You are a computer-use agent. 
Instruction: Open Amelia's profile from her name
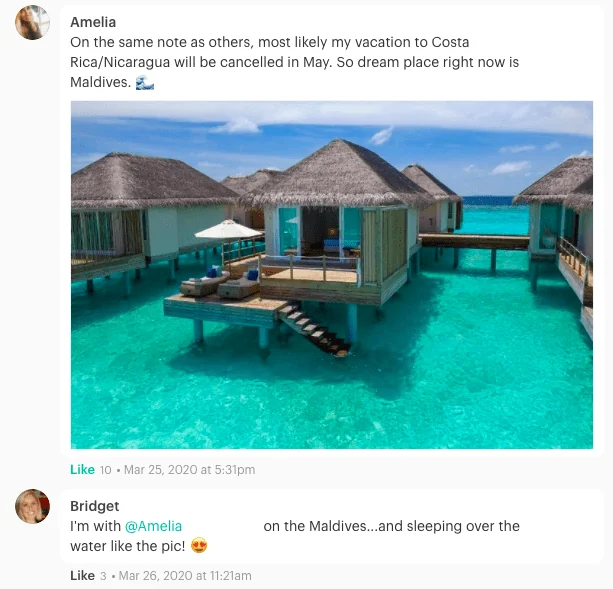click(93, 22)
